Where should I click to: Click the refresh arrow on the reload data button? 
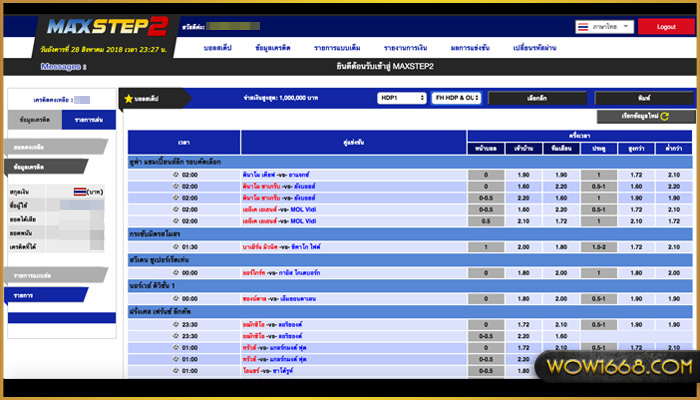[662, 117]
